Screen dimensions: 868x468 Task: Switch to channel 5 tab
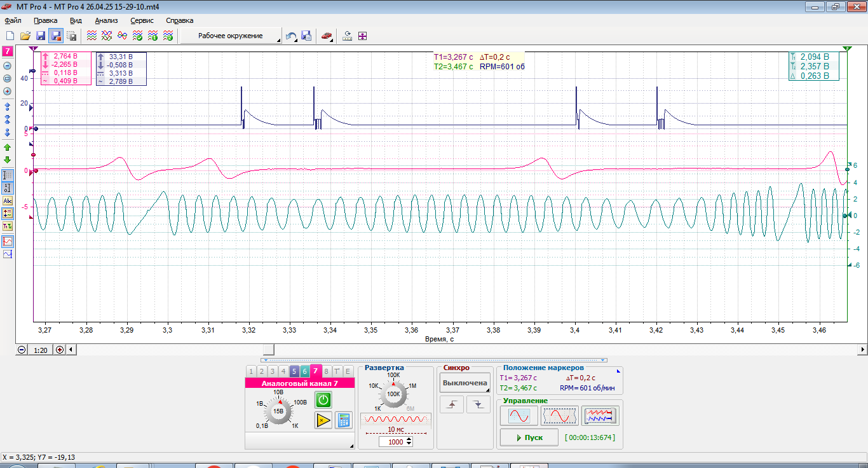click(294, 371)
